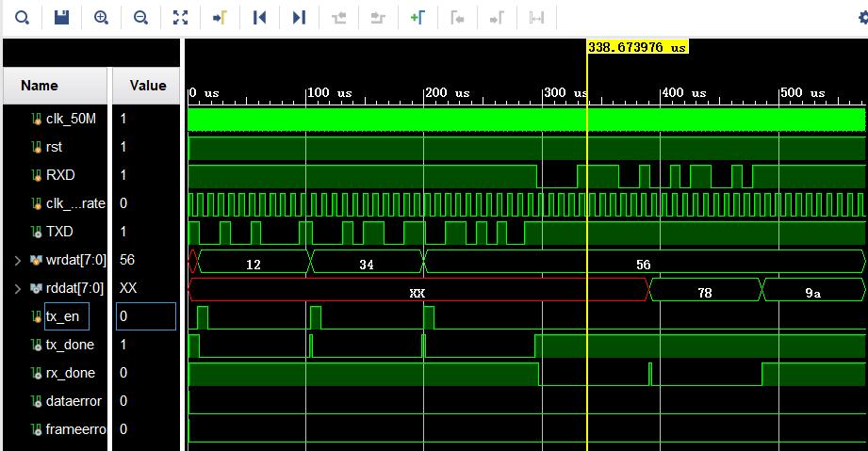Click the Go to Cursor icon
This screenshot has height=451, width=868.
coord(220,18)
